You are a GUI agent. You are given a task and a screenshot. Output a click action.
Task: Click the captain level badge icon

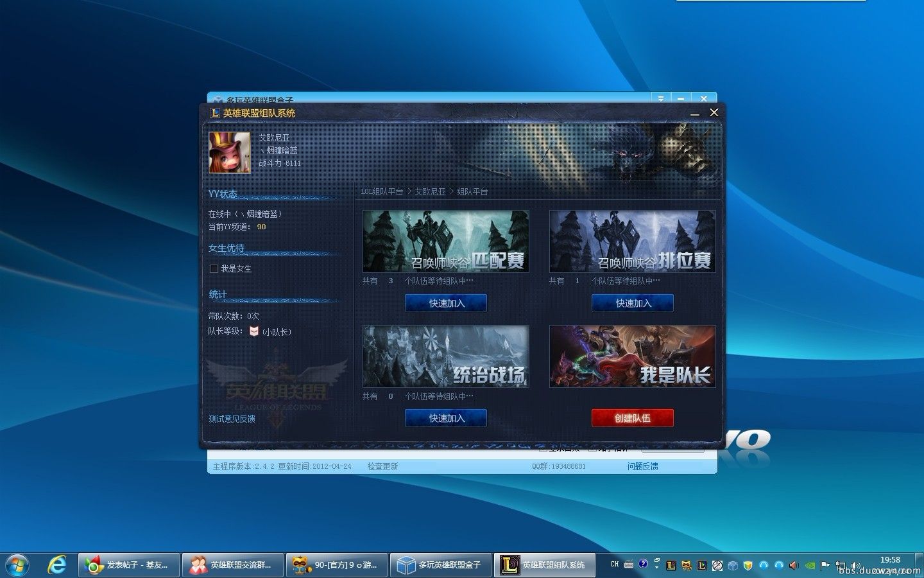(x=254, y=331)
